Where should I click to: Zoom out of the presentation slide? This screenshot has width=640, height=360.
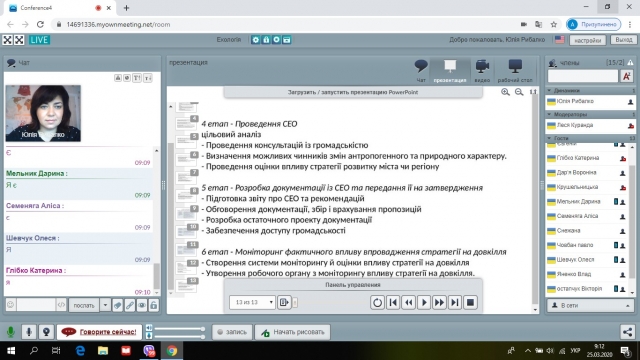(x=519, y=92)
